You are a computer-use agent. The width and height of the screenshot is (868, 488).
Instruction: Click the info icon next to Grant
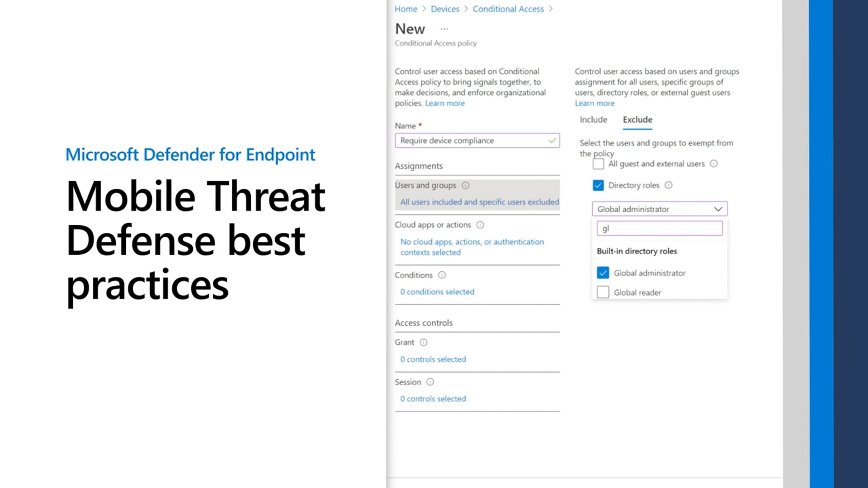click(423, 342)
